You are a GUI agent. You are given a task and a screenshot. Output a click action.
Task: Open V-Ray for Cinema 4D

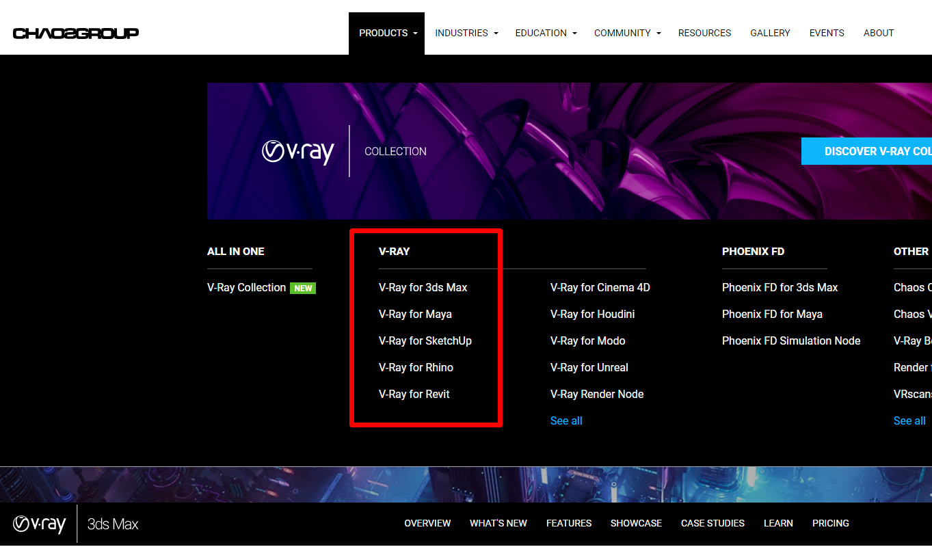click(600, 288)
